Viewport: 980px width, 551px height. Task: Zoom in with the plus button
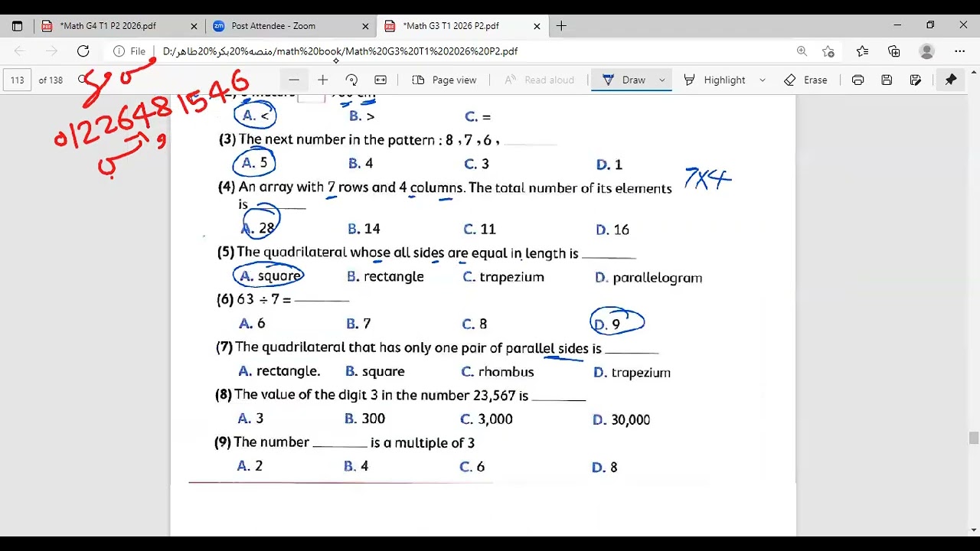click(322, 80)
